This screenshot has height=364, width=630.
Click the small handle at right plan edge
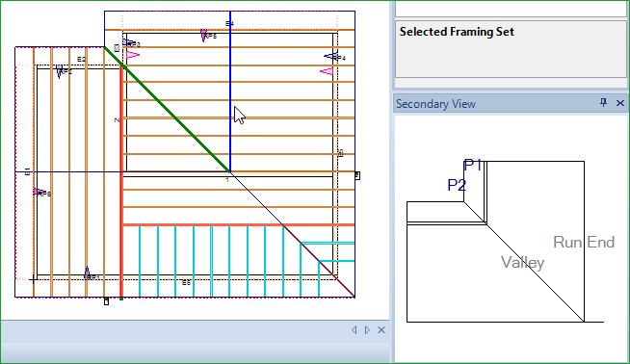pos(357,175)
